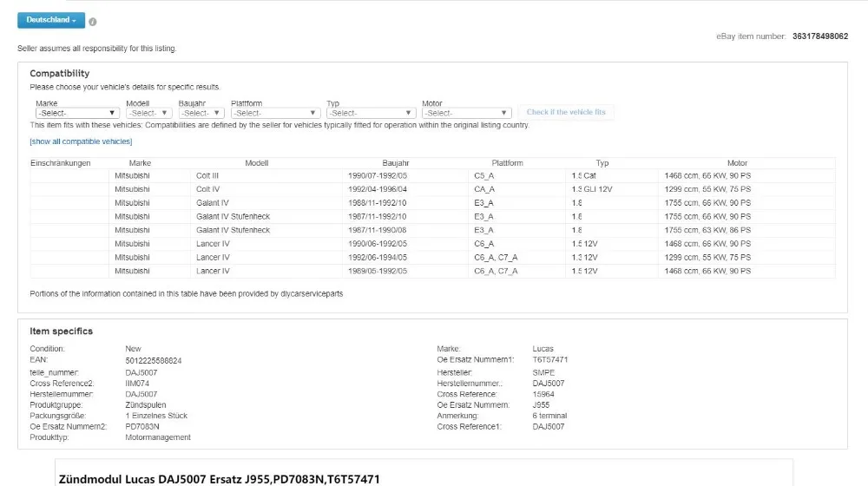The width and height of the screenshot is (868, 486).
Task: Open the Deutschland country dropdown
Action: [x=51, y=20]
